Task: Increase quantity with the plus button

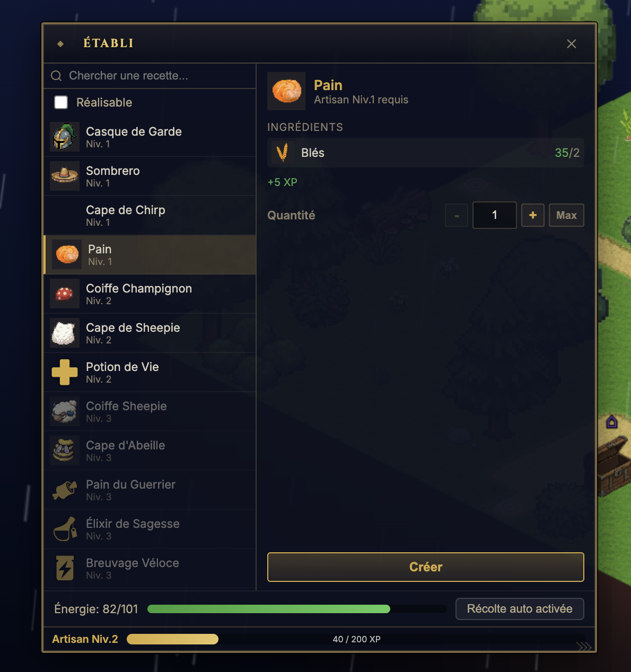Action: point(533,215)
